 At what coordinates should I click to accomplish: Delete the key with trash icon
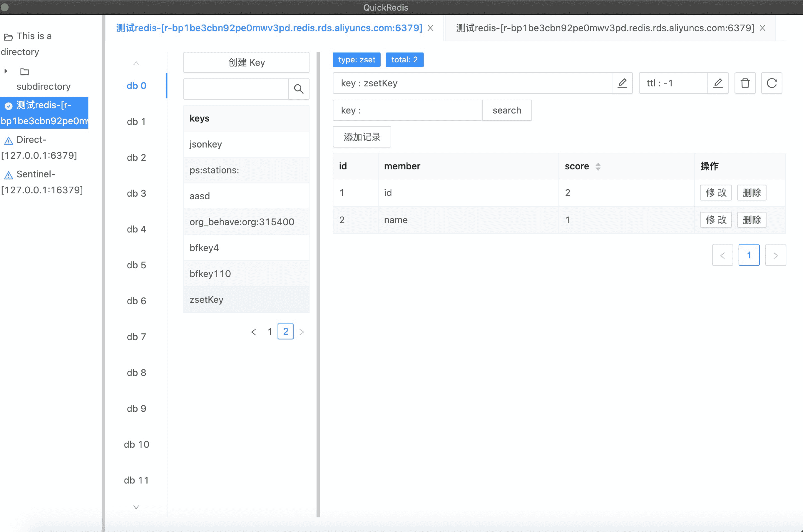tap(745, 83)
